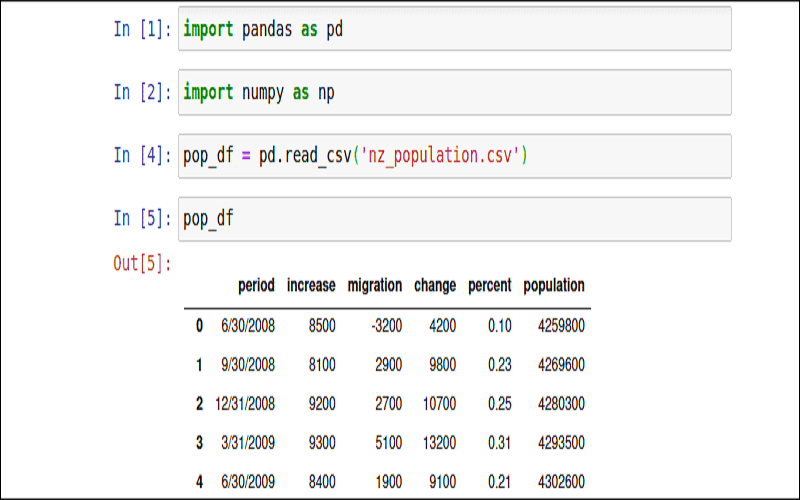Click the In [5] prompt label
This screenshot has width=800, height=500.
click(142, 218)
